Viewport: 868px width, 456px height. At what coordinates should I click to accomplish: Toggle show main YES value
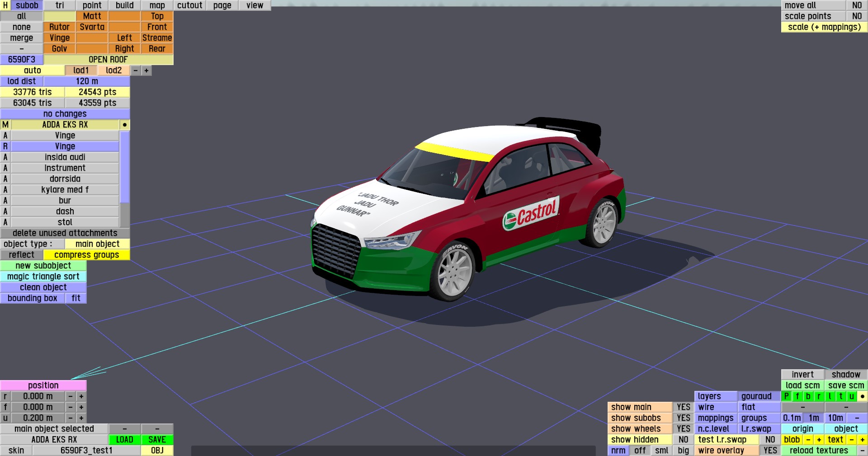(684, 407)
